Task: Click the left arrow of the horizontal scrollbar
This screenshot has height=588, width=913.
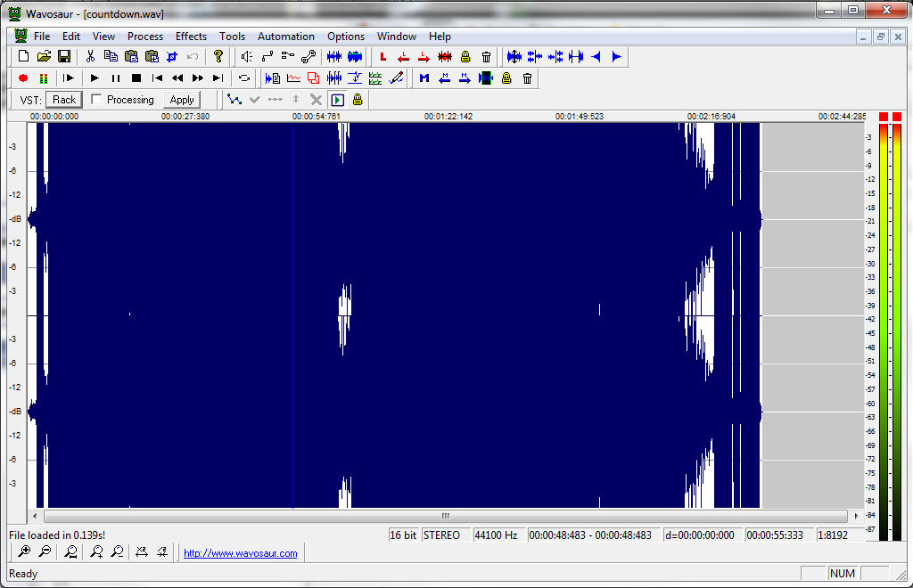Action: click(x=35, y=516)
